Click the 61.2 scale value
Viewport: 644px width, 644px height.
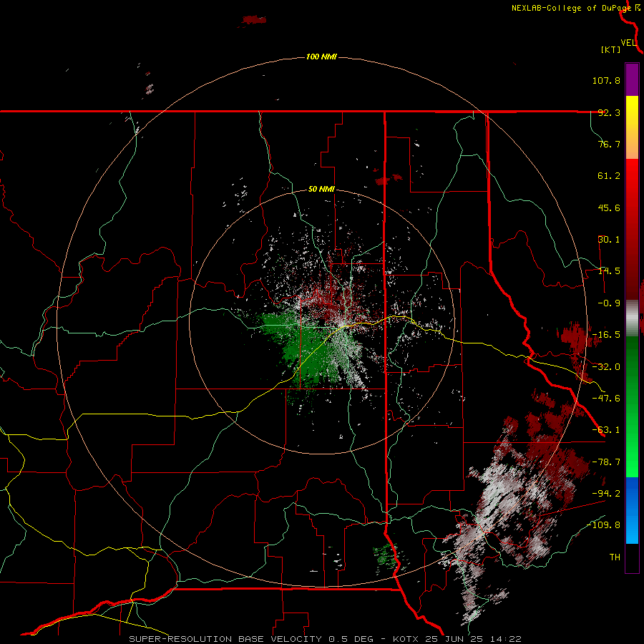point(609,176)
